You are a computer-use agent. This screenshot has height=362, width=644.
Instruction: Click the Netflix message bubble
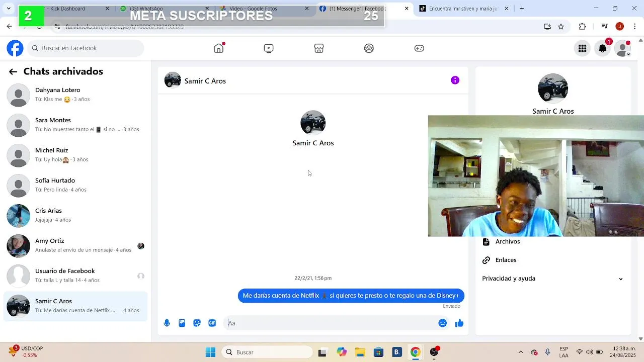[351, 296]
